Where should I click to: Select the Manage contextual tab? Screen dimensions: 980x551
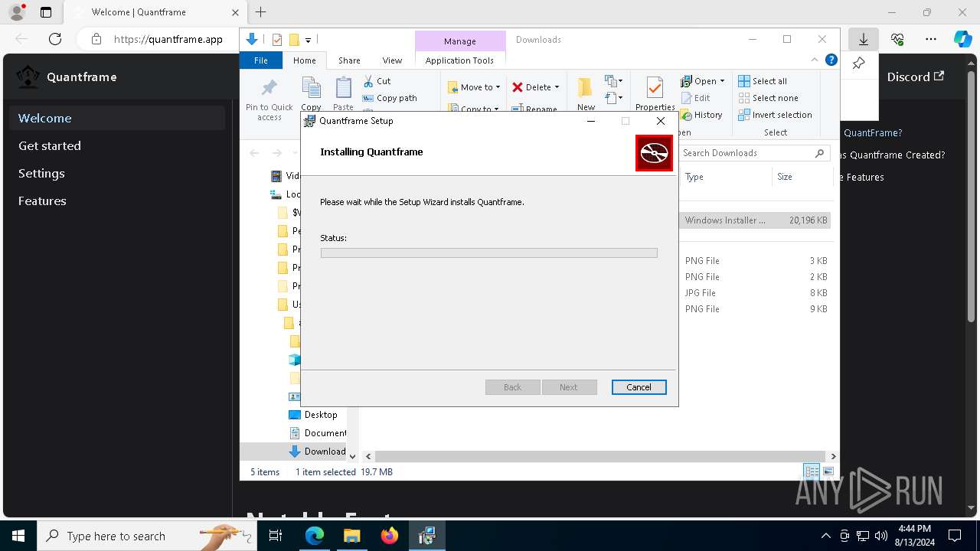coord(460,41)
